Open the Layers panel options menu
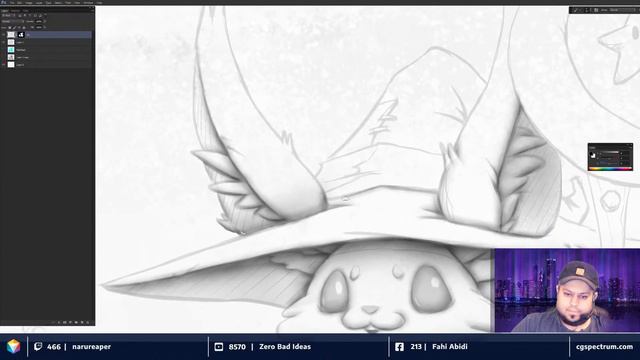The height and width of the screenshot is (360, 640). [x=93, y=11]
